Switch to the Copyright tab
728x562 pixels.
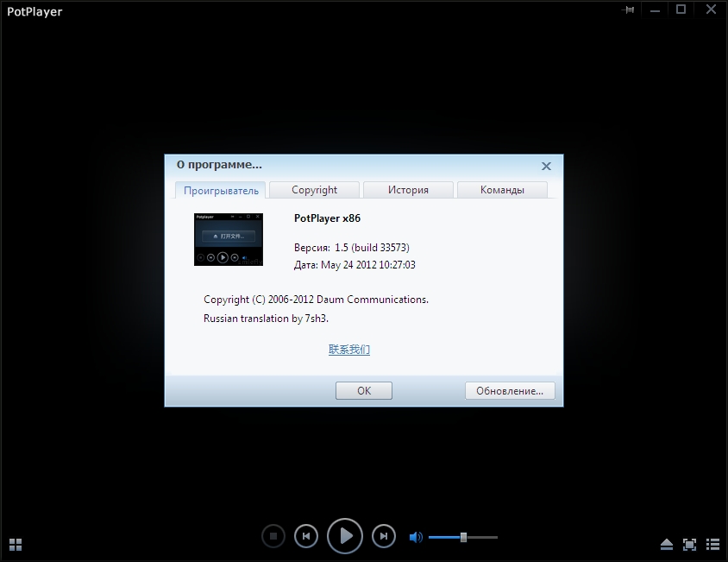pyautogui.click(x=314, y=190)
